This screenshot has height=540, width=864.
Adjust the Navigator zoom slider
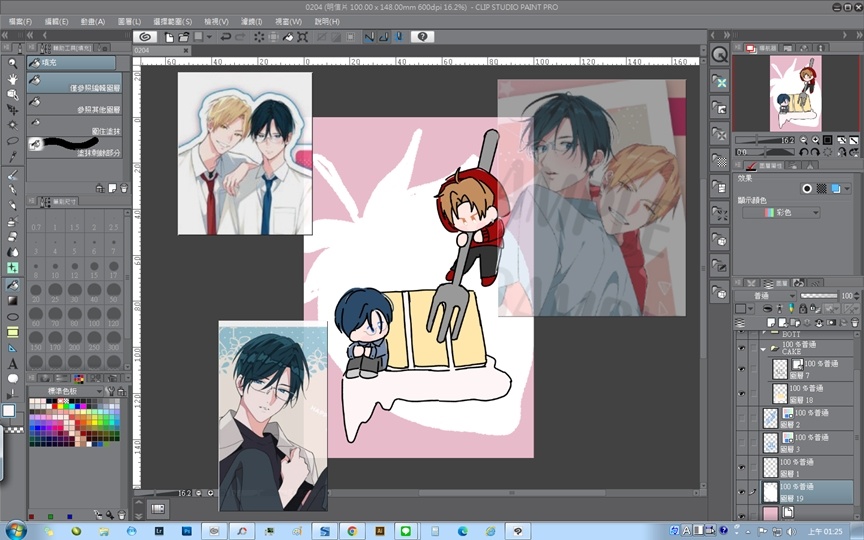[x=765, y=140]
